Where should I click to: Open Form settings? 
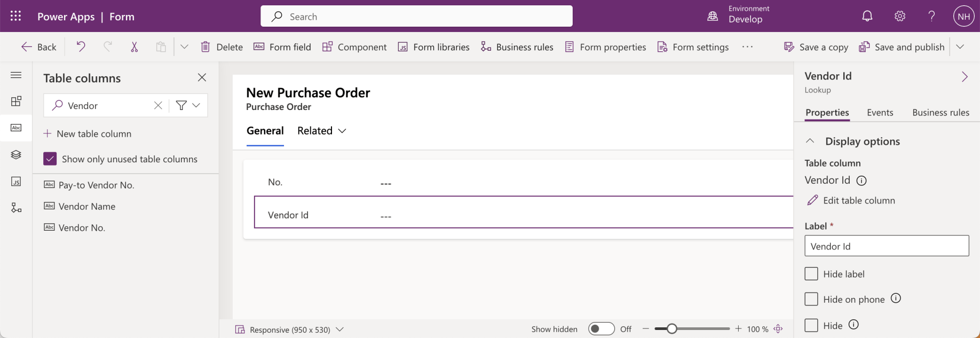pos(693,47)
